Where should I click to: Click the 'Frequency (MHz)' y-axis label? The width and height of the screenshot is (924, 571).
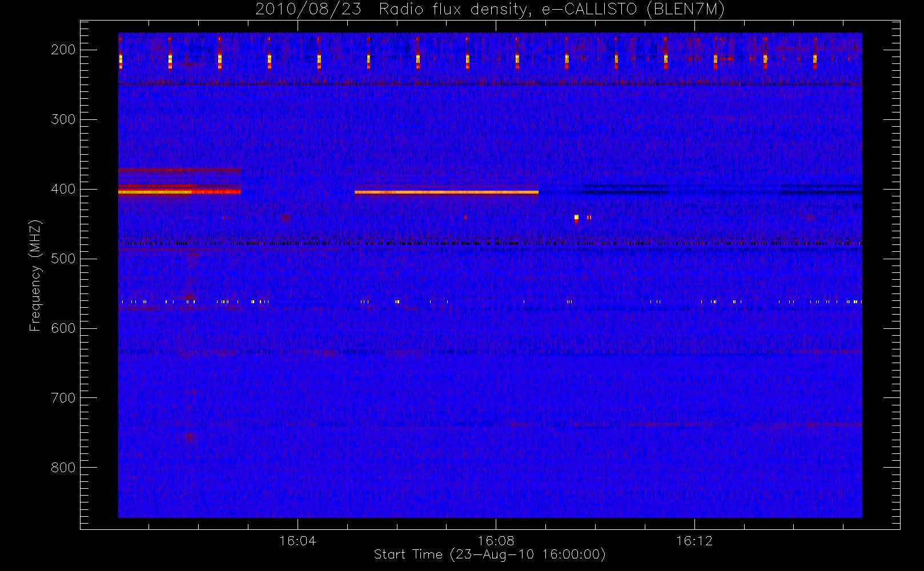[35, 275]
